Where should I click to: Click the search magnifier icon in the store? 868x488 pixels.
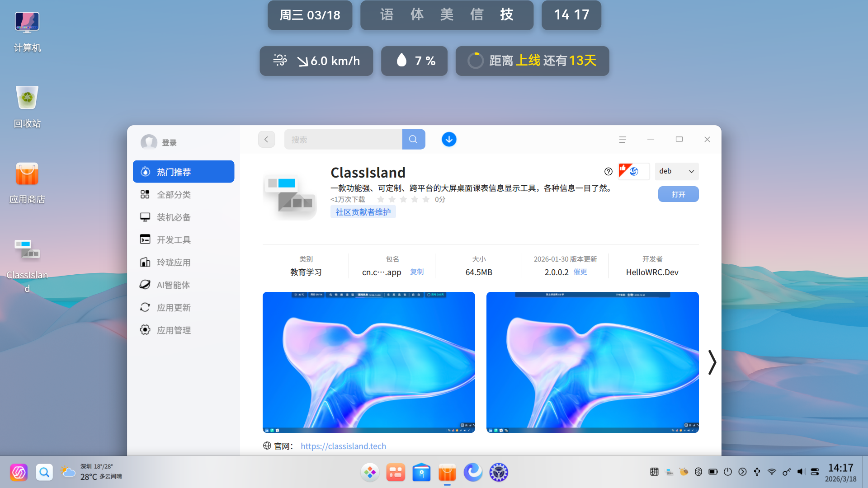(413, 139)
